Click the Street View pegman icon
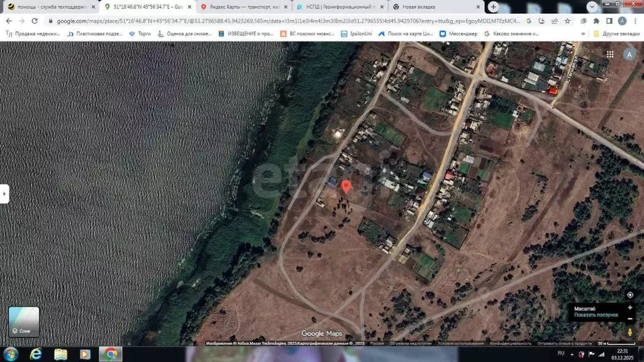Image resolution: width=644 pixels, height=362 pixels. coord(630,331)
